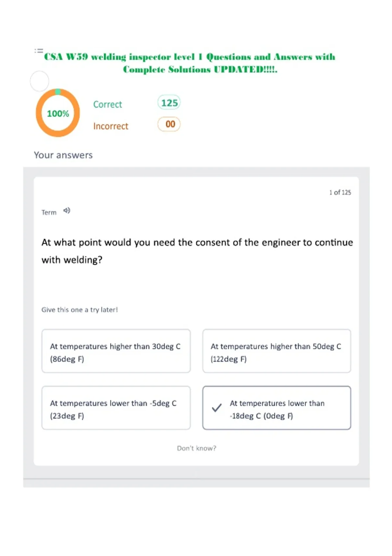Click the CSA W59 welding inspector document title
This screenshot has height=556, width=392.
[x=190, y=63]
